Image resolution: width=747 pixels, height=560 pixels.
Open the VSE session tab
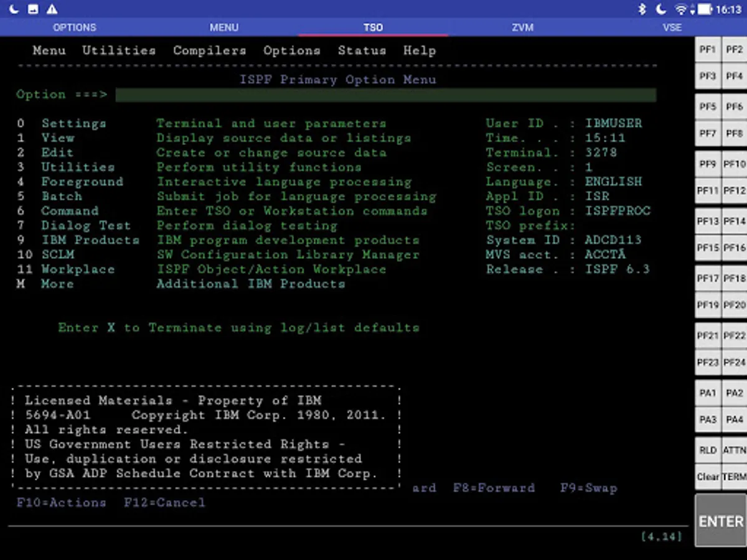(x=672, y=27)
